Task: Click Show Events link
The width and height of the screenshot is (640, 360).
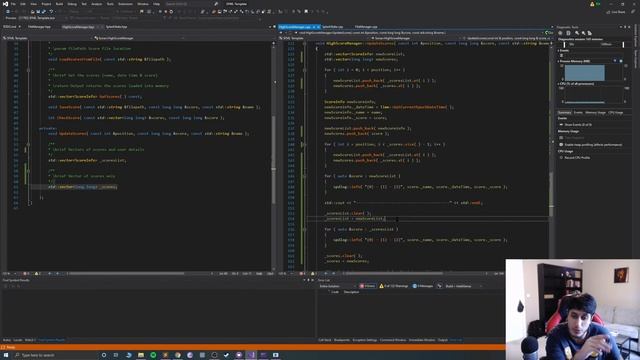Action: coord(578,124)
